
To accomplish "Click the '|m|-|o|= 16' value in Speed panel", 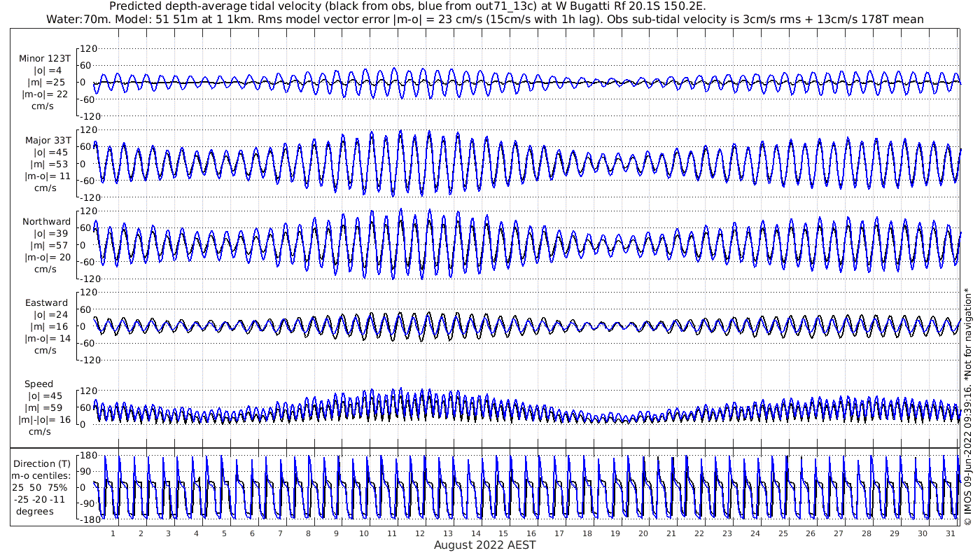I will point(45,420).
